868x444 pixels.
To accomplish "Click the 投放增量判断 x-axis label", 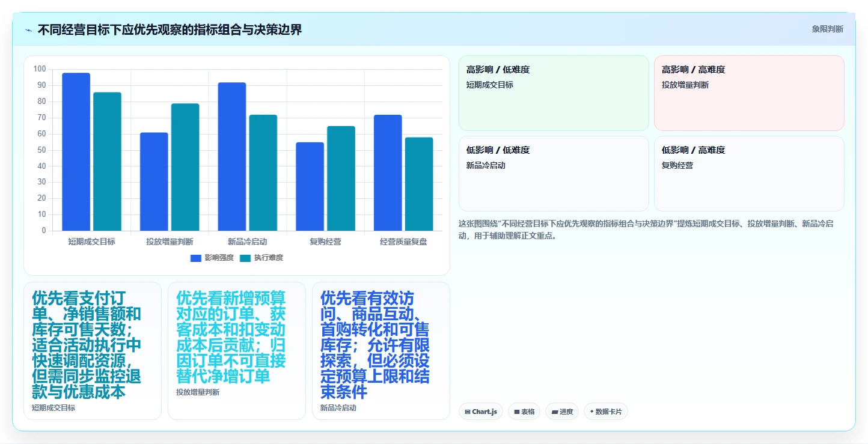I will [x=170, y=242].
